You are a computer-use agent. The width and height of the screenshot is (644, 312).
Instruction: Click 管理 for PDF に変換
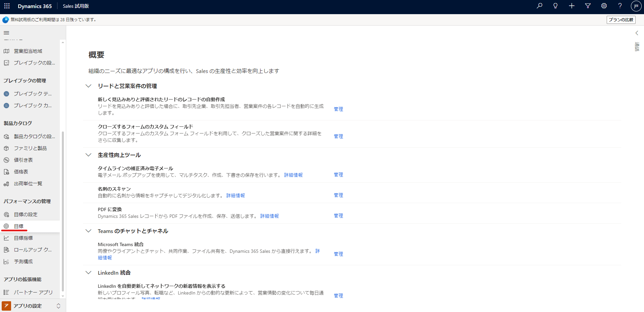pos(338,216)
